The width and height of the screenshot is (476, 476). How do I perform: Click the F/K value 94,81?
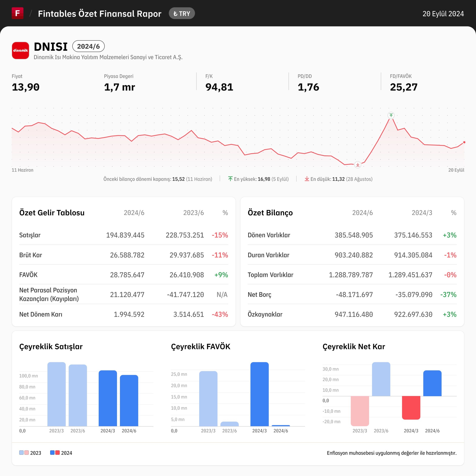pyautogui.click(x=219, y=87)
